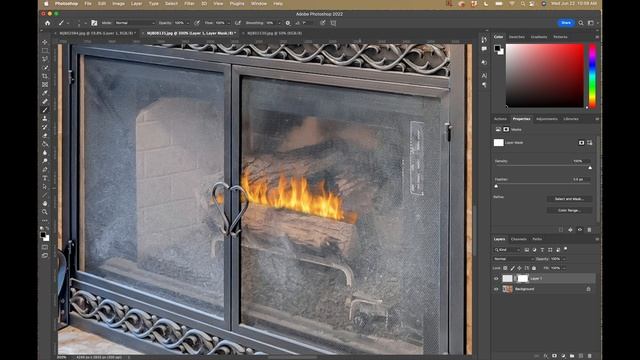Viewport: 640px width, 360px height.
Task: Select the Object Selection tool
Action: [45, 68]
